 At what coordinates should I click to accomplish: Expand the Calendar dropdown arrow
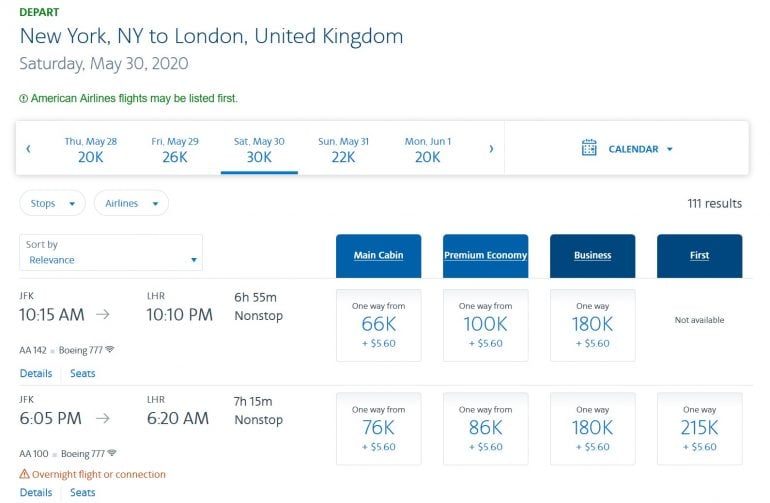(669, 149)
